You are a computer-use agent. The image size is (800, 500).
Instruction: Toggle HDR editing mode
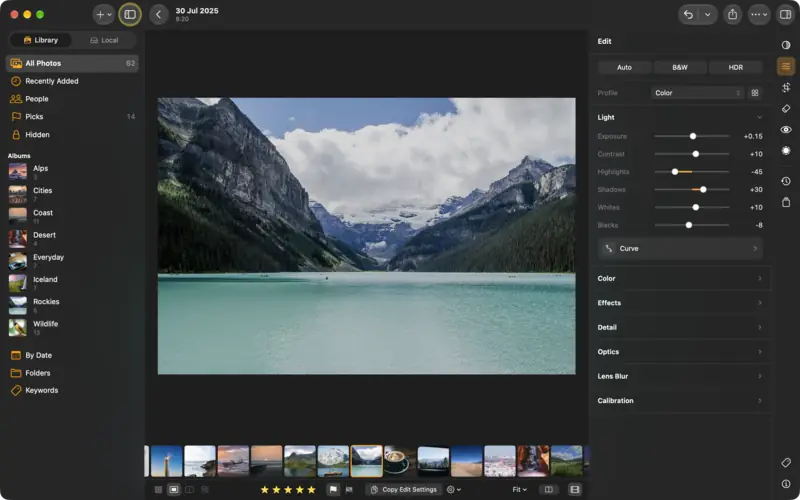(735, 67)
